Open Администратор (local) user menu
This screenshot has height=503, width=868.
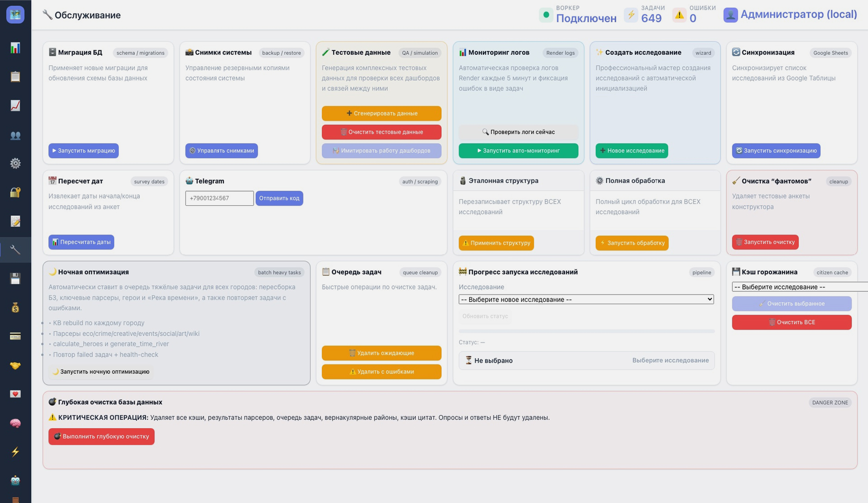coord(790,15)
